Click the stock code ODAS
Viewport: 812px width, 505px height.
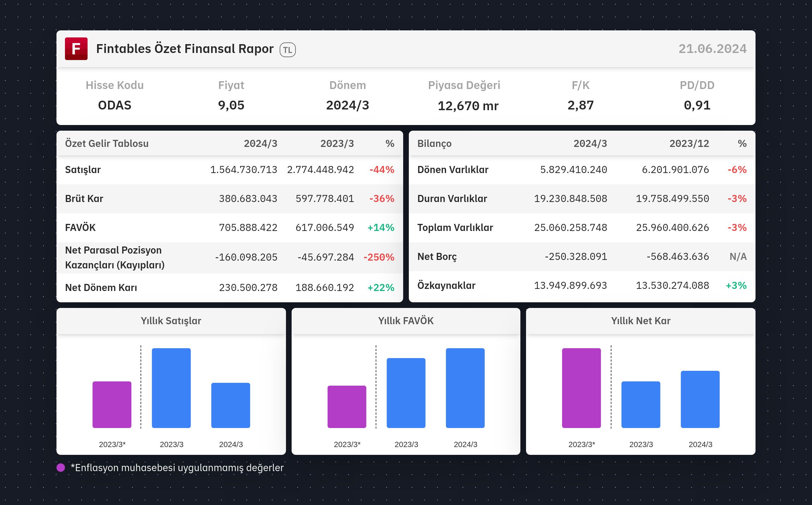click(115, 105)
